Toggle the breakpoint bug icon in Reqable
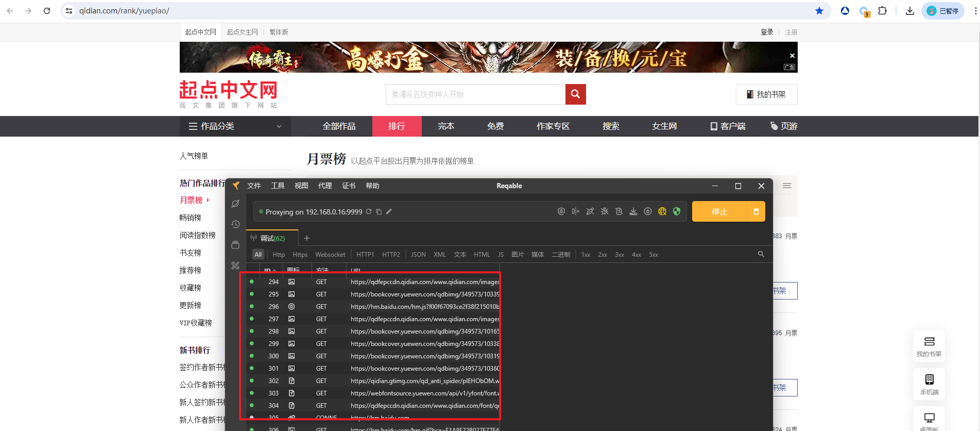Viewport: 980px width, 431px height. [605, 211]
